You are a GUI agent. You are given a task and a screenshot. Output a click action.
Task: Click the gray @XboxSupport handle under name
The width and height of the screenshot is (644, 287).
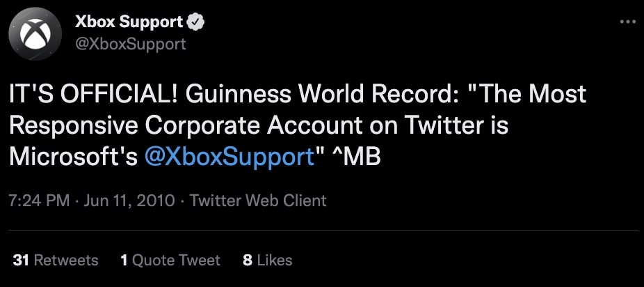pos(131,44)
